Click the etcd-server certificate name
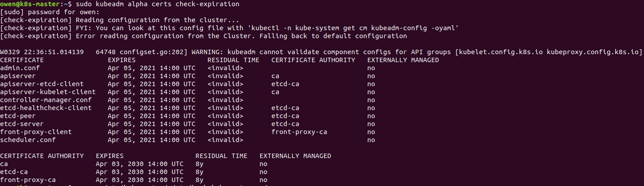This screenshot has width=644, height=186. click(x=22, y=124)
